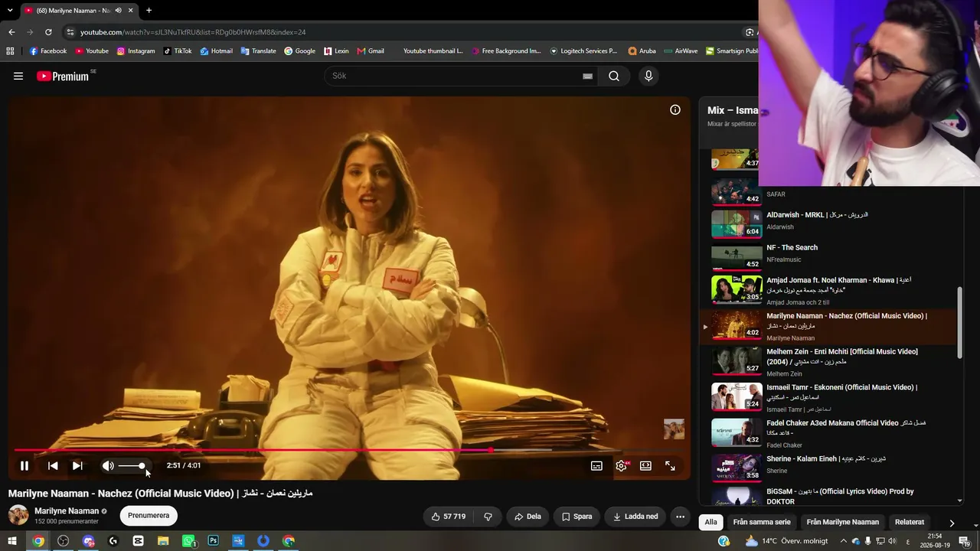Image resolution: width=980 pixels, height=551 pixels.
Task: Open a new browser tab
Action: click(x=149, y=10)
